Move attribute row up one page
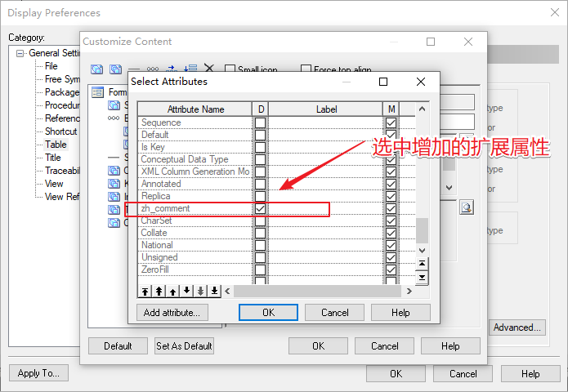 coord(159,291)
